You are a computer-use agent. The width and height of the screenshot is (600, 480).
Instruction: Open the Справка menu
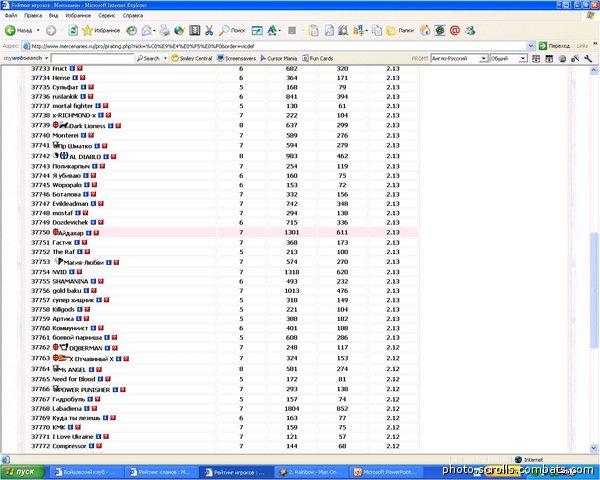(133, 15)
